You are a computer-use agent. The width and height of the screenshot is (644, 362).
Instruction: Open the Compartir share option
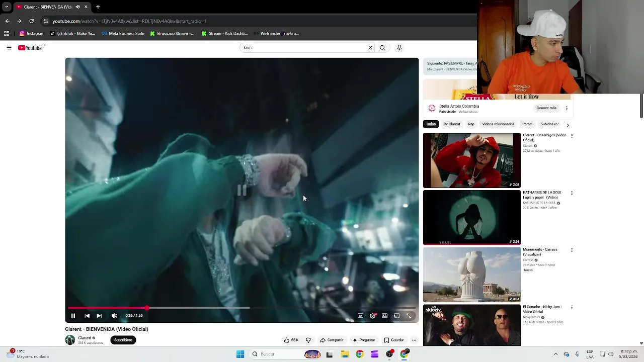tap(332, 340)
